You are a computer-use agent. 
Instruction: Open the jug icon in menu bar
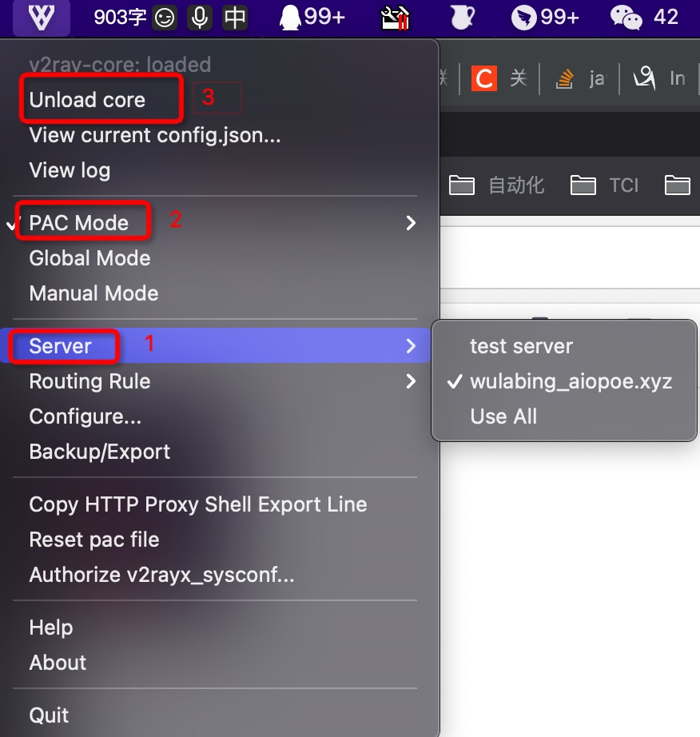463,18
